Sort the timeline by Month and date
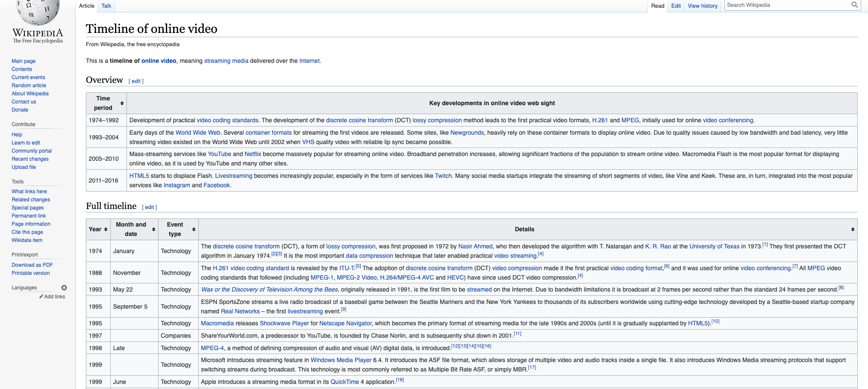This screenshot has height=389, width=868. click(153, 230)
